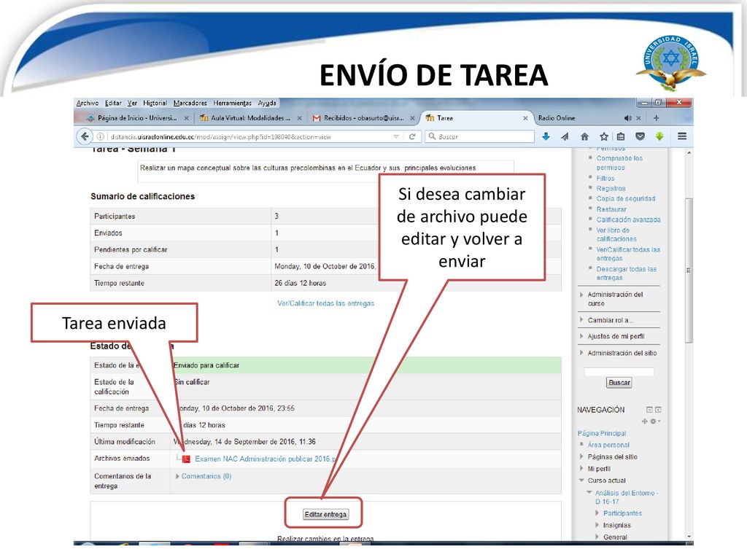Open Filtros link in sidebar
Viewport: 747px width, 560px height.
point(605,178)
